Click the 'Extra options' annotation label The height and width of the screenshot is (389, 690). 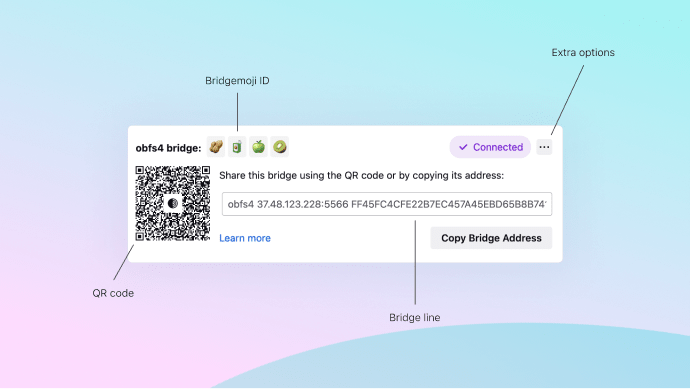[583, 52]
